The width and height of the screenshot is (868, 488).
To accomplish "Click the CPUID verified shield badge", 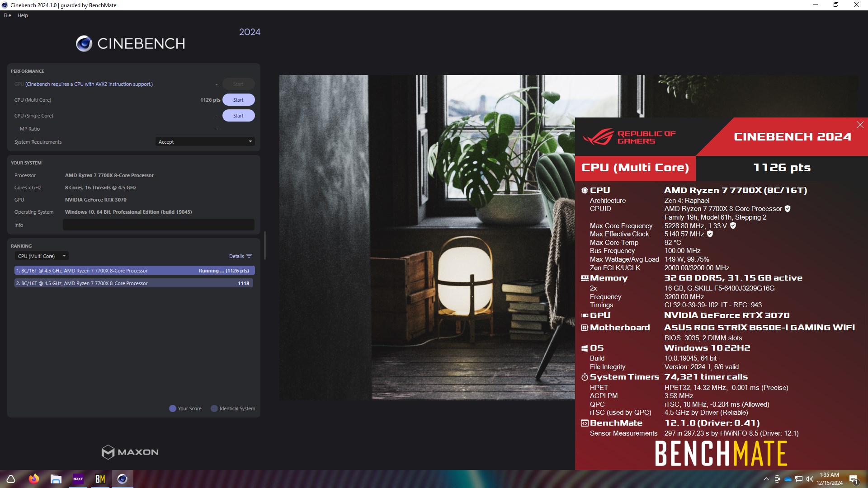I will click(x=788, y=209).
